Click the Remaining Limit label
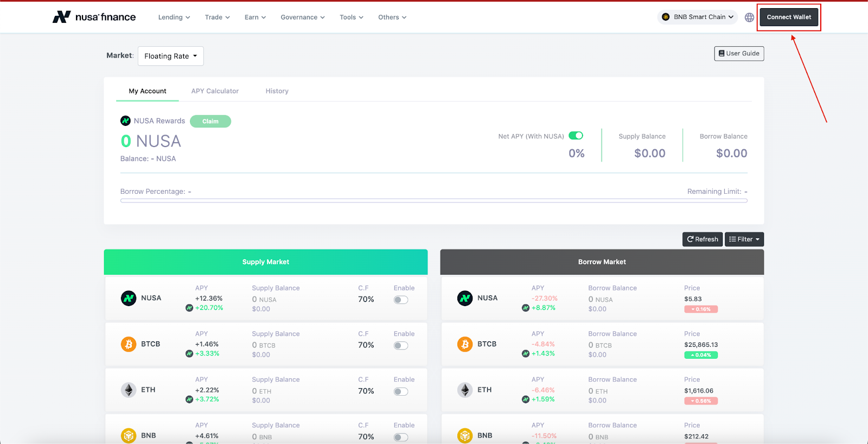The width and height of the screenshot is (868, 444). pyautogui.click(x=717, y=192)
